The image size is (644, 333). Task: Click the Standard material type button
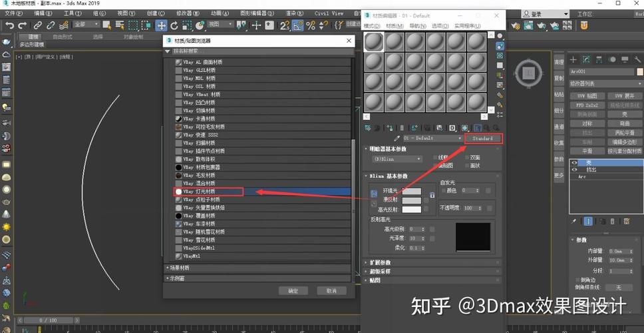click(x=483, y=139)
